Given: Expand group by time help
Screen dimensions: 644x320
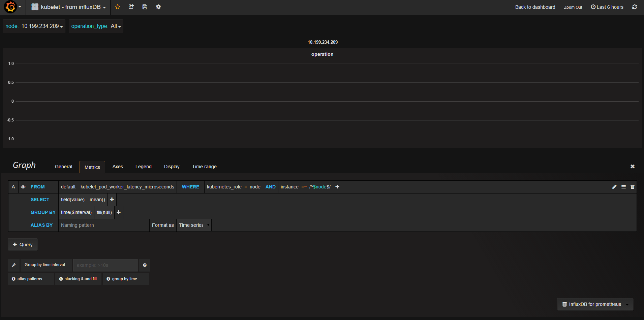Looking at the screenshot, I should click(x=126, y=279).
